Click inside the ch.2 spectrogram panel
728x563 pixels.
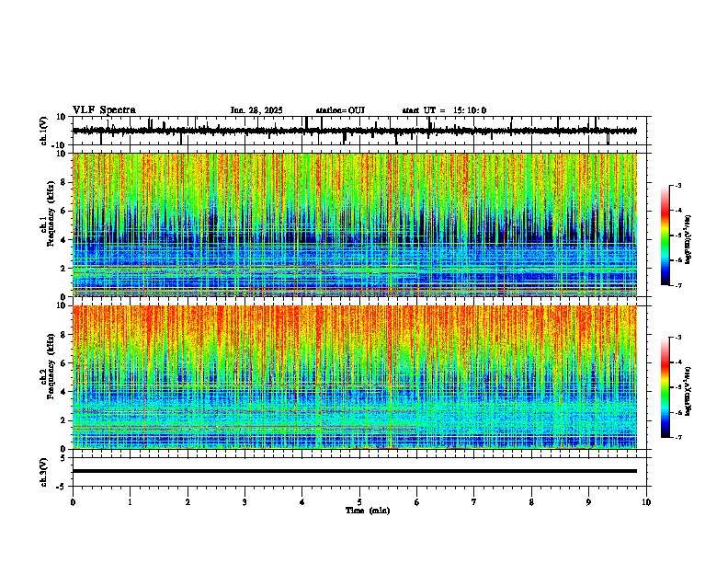[355, 377]
